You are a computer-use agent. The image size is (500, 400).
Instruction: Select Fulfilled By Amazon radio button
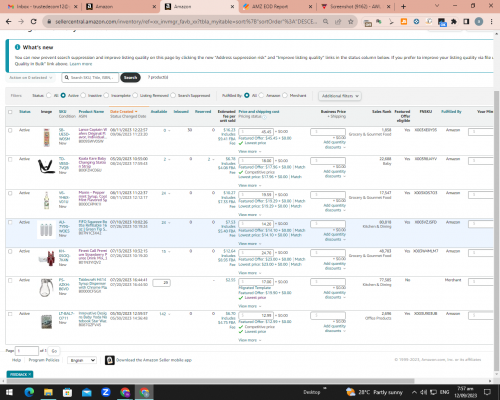[x=261, y=95]
